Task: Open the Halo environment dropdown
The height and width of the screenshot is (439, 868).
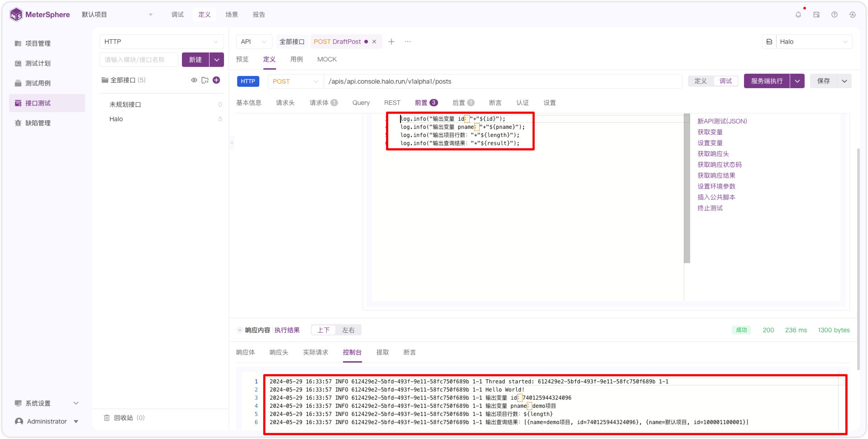Action: coord(814,42)
